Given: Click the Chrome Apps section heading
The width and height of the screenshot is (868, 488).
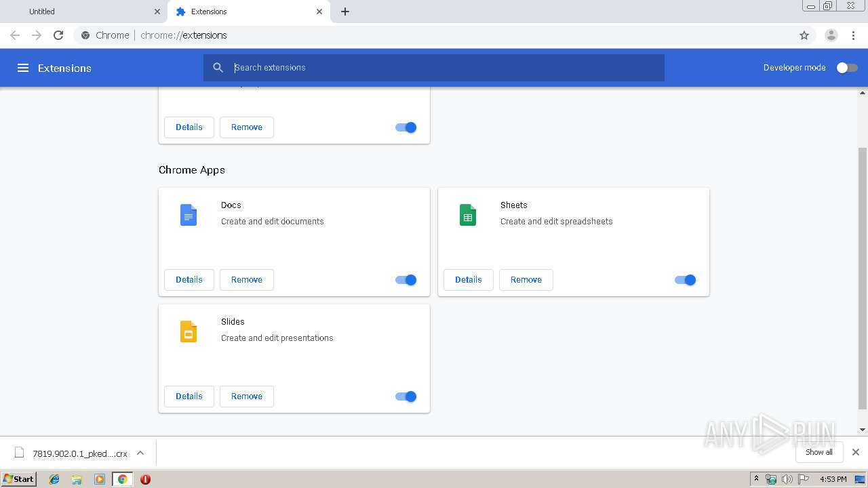Looking at the screenshot, I should [192, 170].
